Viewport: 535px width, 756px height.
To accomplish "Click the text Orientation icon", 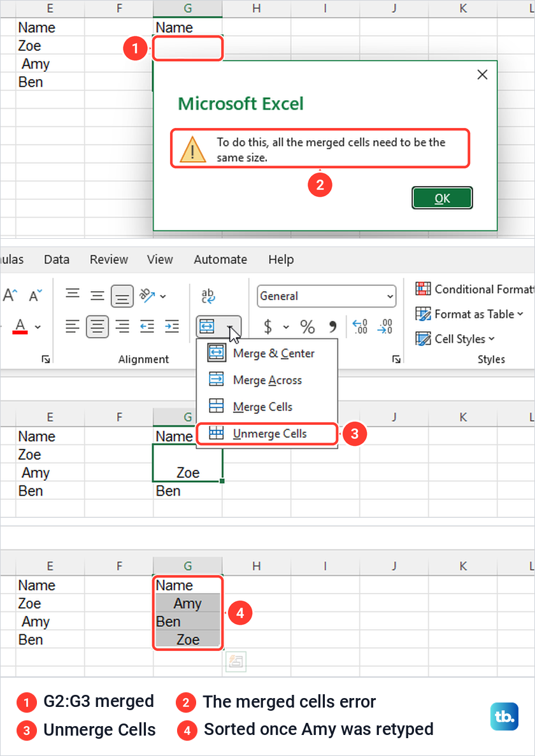I will tap(148, 296).
